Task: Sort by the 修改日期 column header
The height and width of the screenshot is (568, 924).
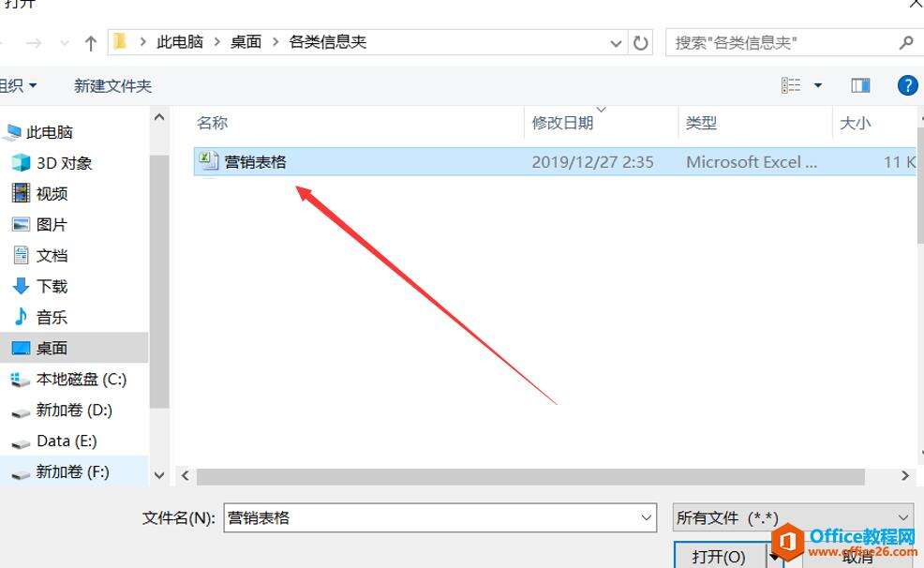Action: pos(562,123)
